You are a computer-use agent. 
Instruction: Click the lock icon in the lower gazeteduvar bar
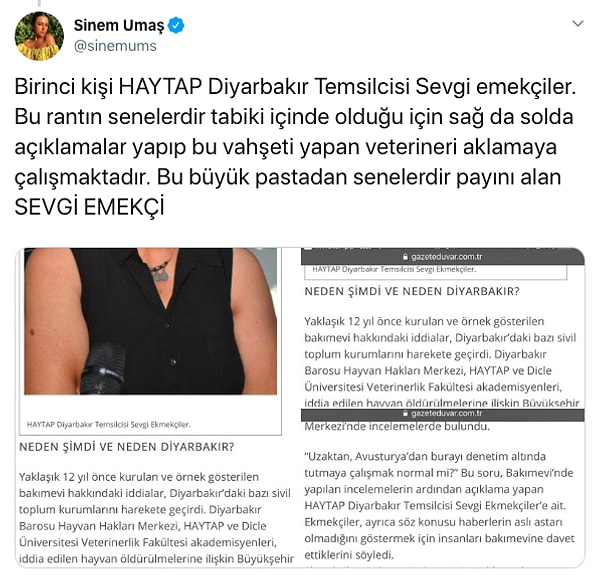pyautogui.click(x=406, y=413)
